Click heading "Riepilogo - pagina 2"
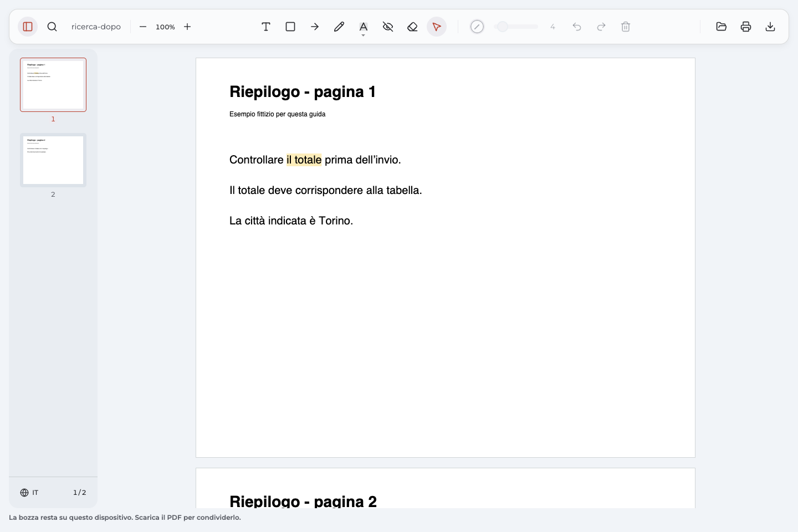 [x=303, y=501]
